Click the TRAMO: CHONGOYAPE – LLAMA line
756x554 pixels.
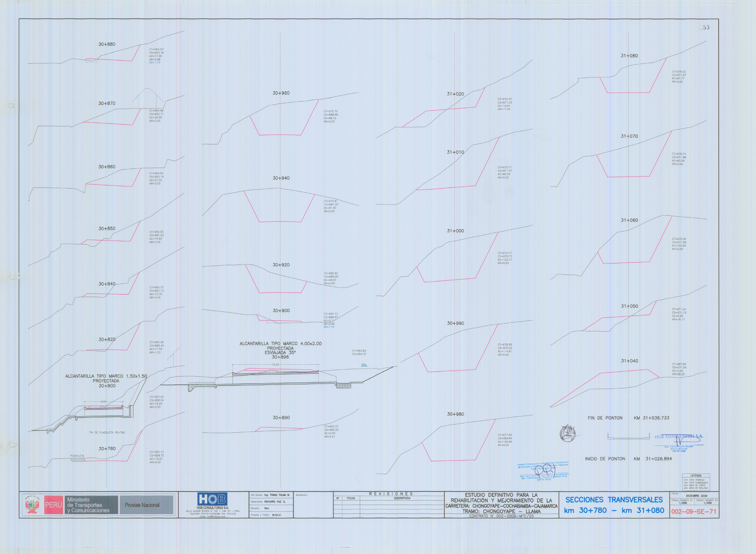pos(501,511)
